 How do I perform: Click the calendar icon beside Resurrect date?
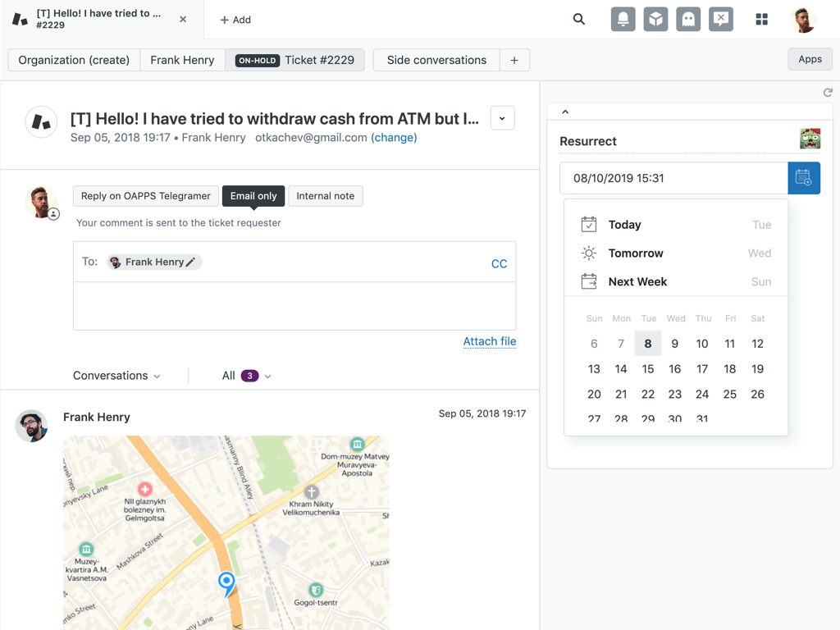804,178
